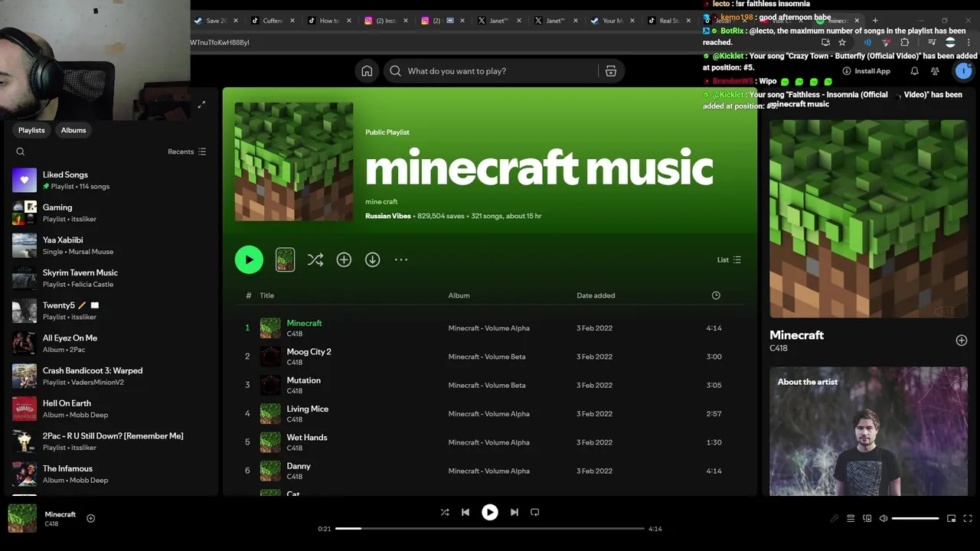The height and width of the screenshot is (551, 980).
Task: Click the Install App button
Action: pos(866,71)
